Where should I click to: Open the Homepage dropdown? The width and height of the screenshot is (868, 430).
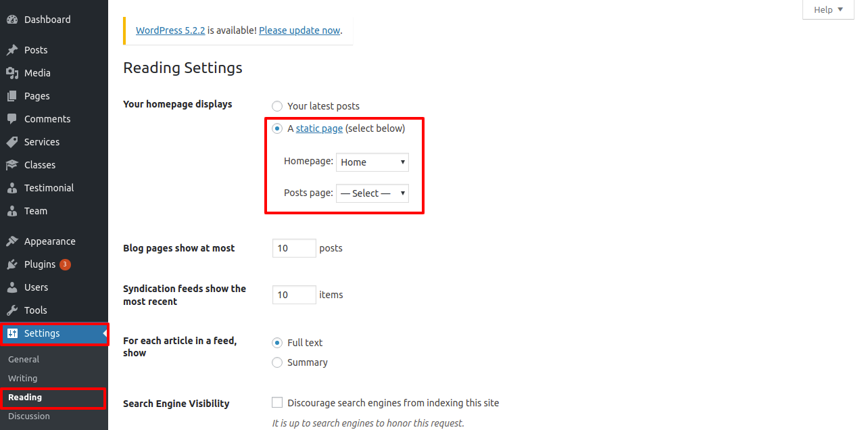tap(372, 162)
